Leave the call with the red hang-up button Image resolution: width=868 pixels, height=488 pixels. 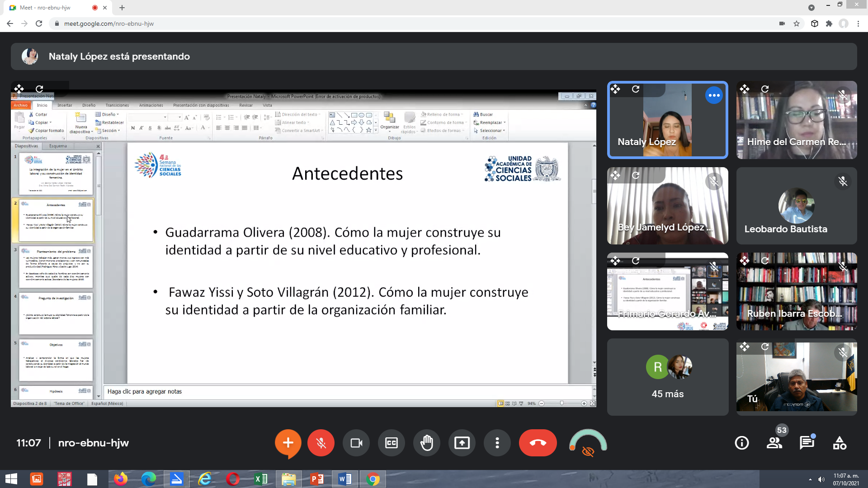pos(538,443)
